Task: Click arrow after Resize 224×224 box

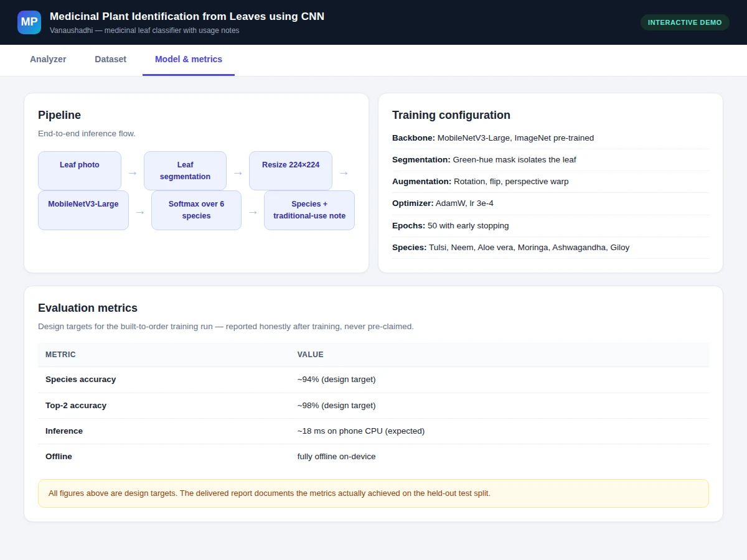Action: point(344,173)
